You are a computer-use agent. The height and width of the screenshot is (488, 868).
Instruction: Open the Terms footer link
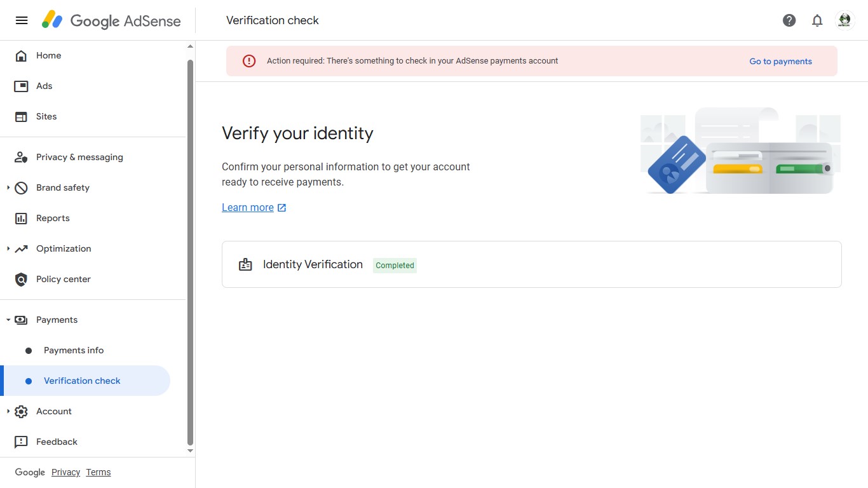98,473
